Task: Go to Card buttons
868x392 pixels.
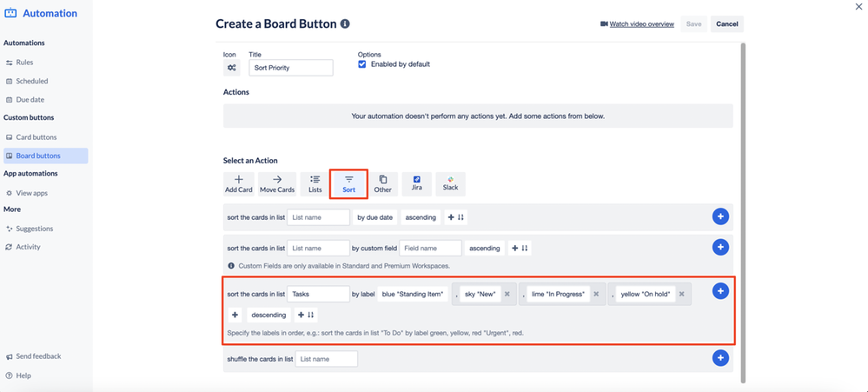Action: [36, 137]
